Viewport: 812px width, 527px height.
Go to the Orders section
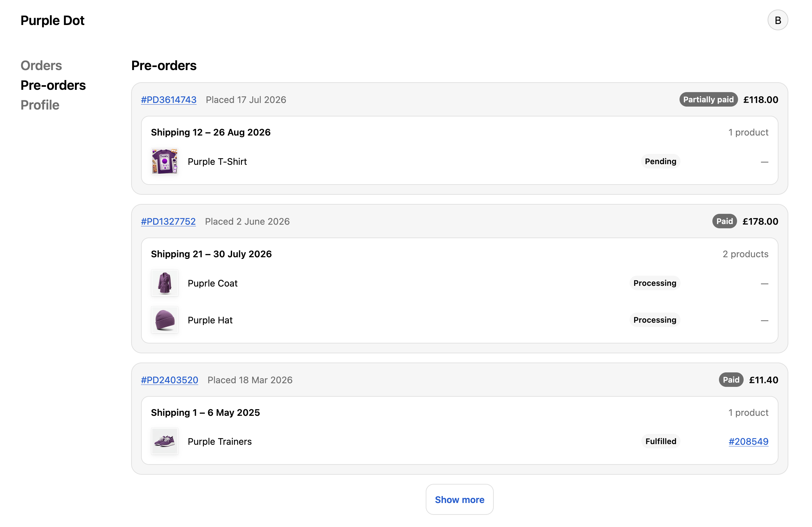[41, 65]
